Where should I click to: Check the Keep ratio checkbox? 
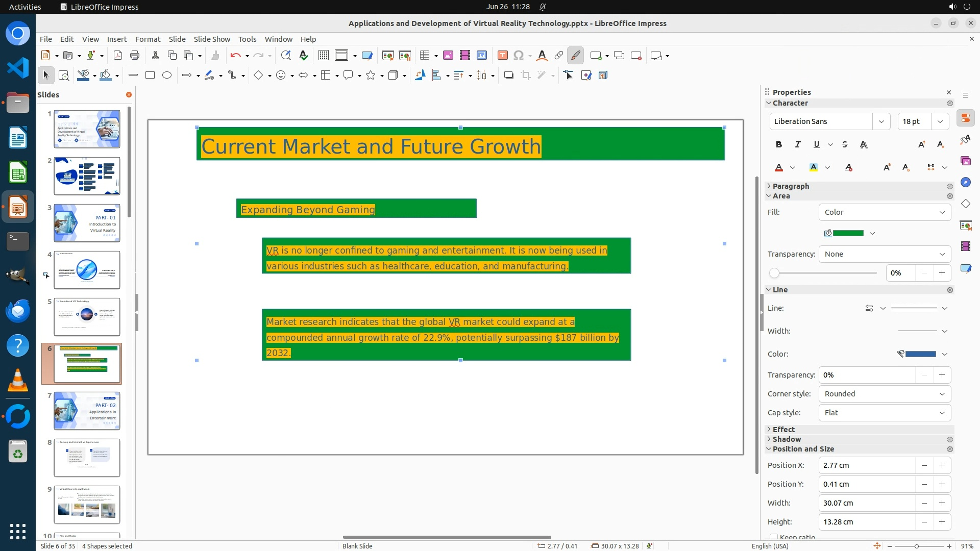coord(774,537)
